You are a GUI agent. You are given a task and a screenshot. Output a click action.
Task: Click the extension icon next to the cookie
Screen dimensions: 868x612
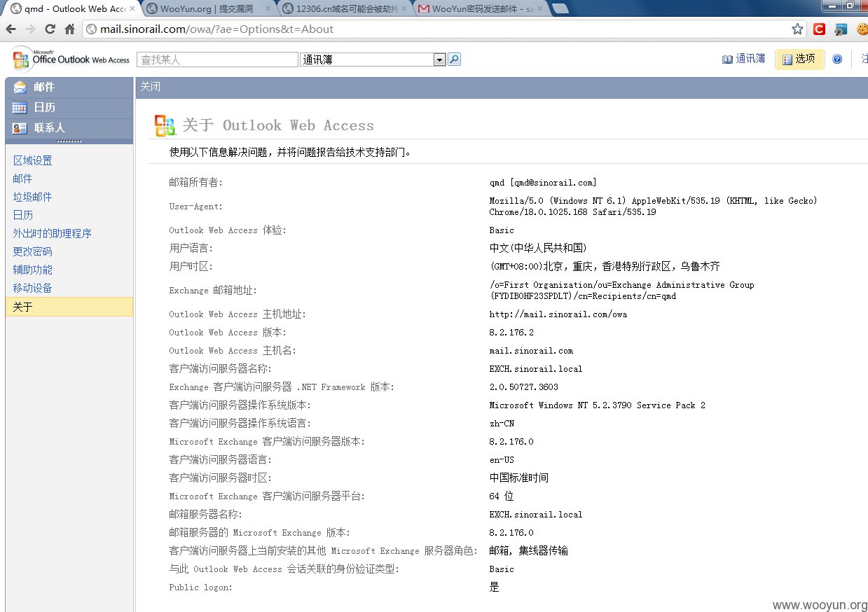click(x=841, y=29)
